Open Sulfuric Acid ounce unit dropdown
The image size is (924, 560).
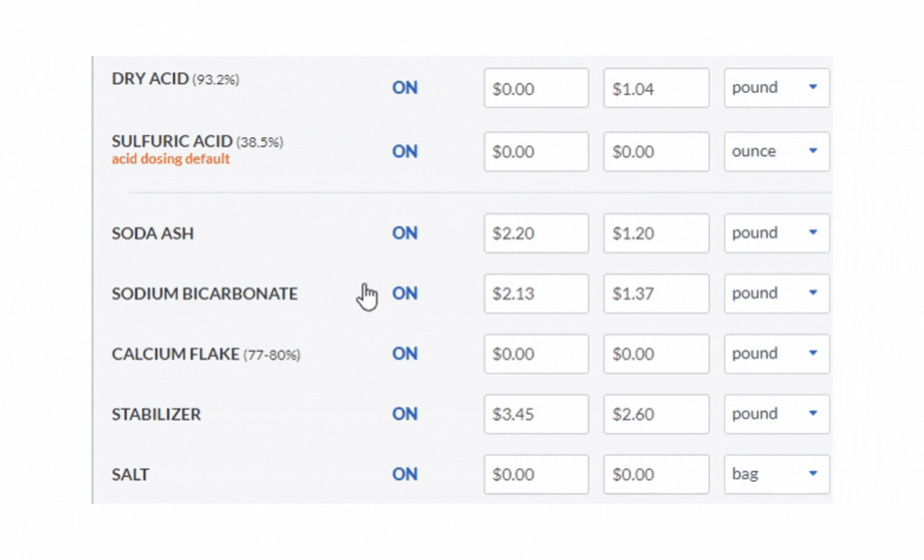(x=776, y=151)
